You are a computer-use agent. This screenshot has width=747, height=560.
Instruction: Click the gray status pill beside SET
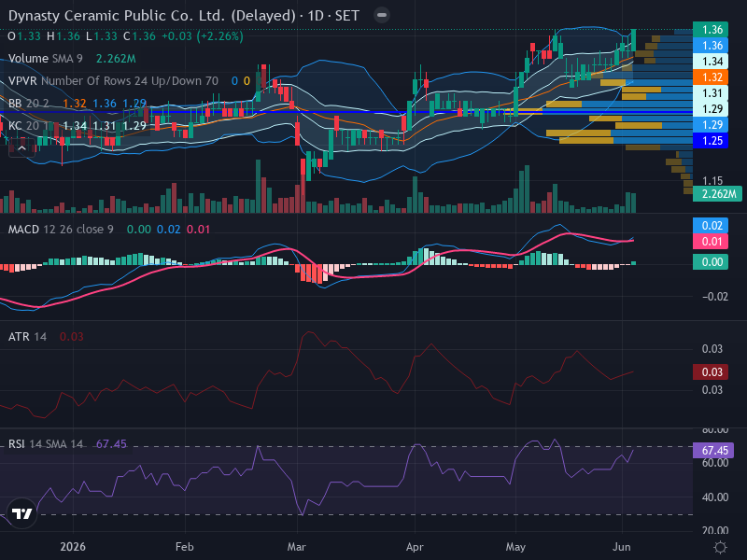click(x=382, y=15)
